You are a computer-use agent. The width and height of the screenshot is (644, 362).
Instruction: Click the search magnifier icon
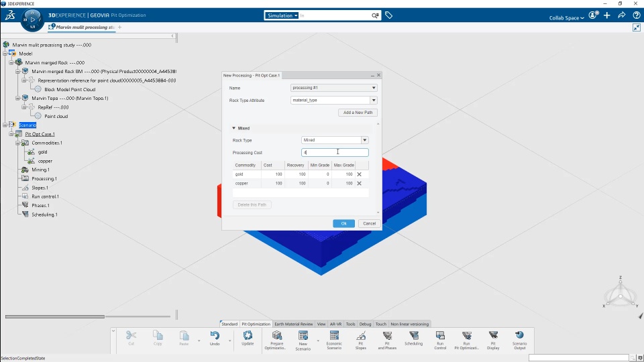375,15
